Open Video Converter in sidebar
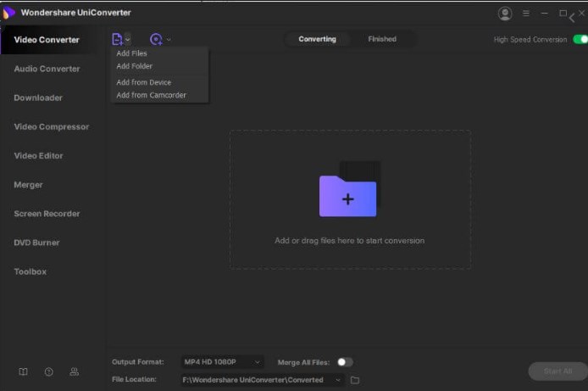The width and height of the screenshot is (588, 391). coord(47,40)
